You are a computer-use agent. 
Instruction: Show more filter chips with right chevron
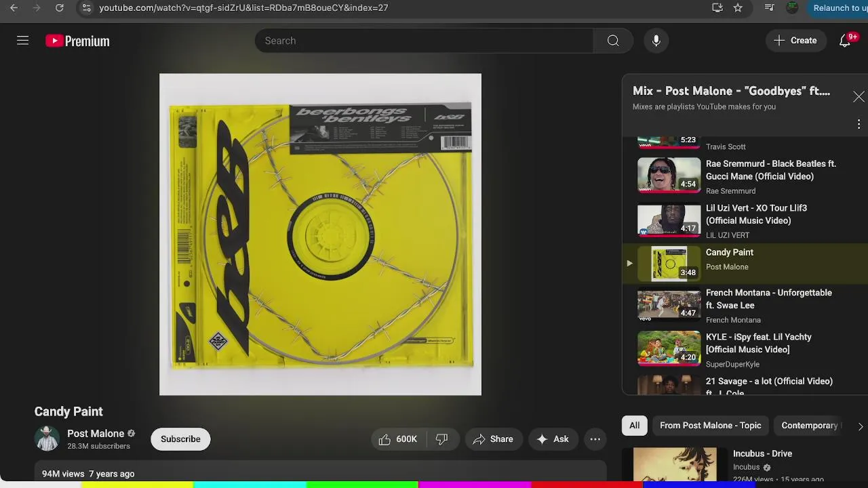click(860, 426)
